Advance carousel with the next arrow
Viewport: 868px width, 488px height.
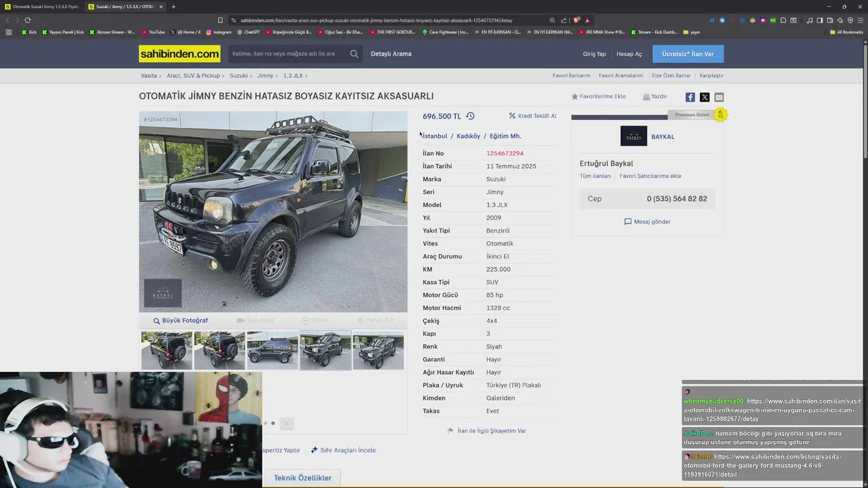(x=286, y=423)
